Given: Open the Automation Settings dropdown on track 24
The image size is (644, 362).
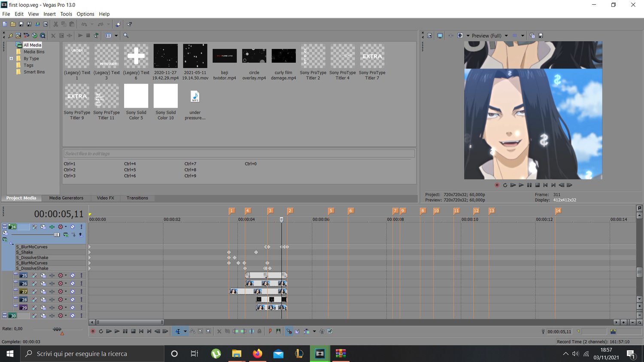Looking at the screenshot, I should 66,227.
